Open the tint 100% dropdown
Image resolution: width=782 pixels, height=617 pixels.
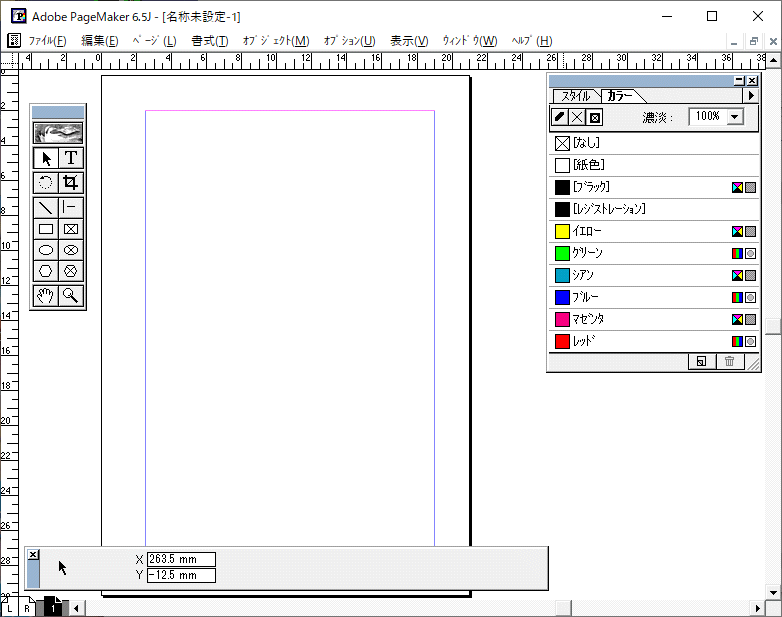[736, 117]
